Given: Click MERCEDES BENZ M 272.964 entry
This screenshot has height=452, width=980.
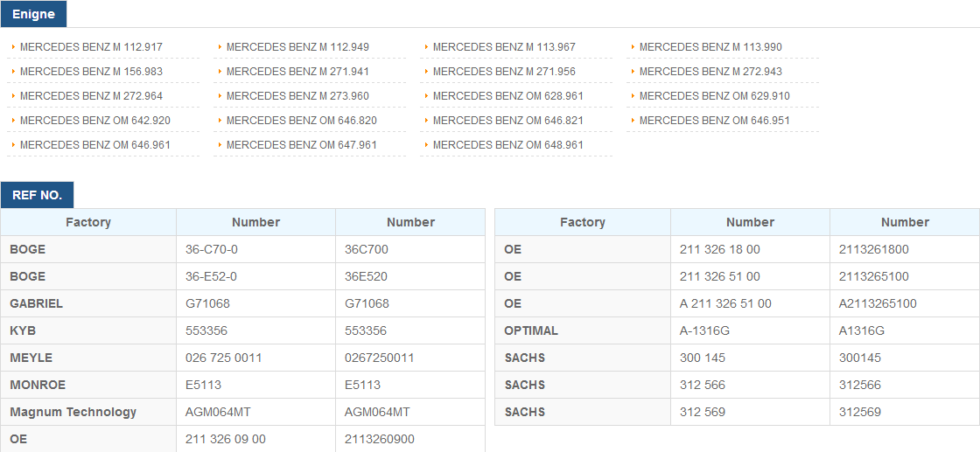Looking at the screenshot, I should pos(91,96).
